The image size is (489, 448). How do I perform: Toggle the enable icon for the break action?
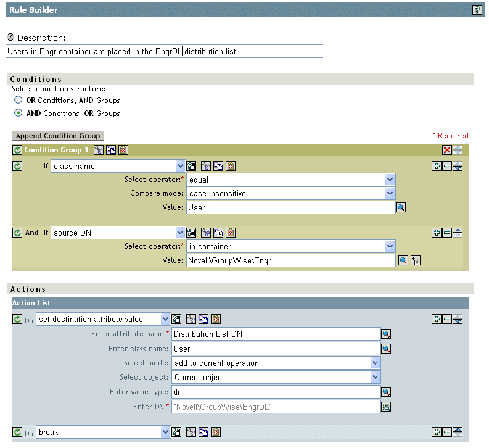(x=17, y=433)
